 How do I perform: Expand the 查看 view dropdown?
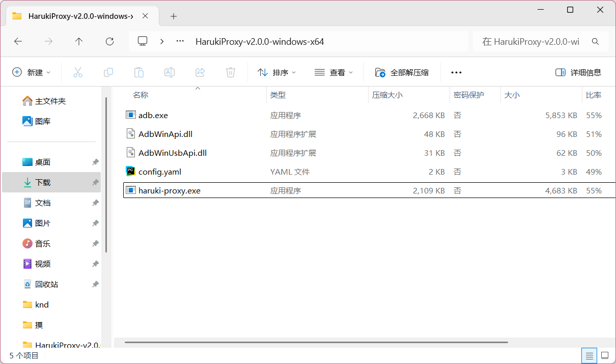pos(334,72)
